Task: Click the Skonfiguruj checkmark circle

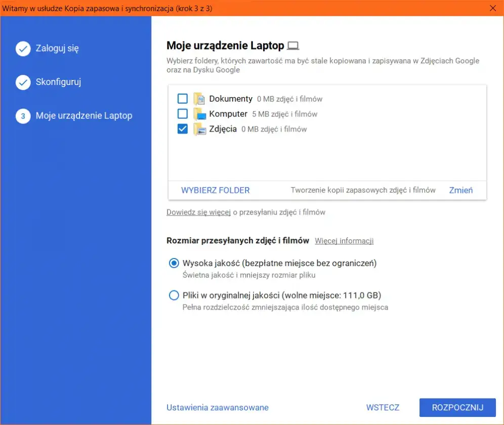Action: click(x=23, y=82)
